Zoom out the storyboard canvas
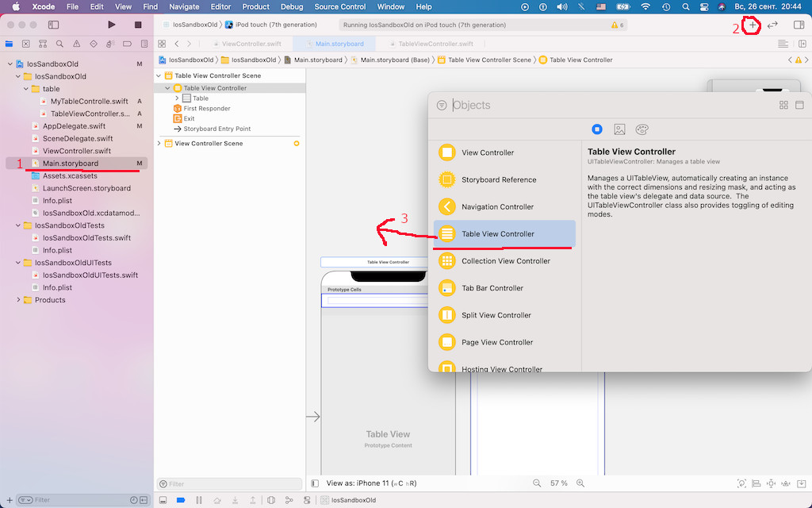Viewport: 812px width, 508px height. point(537,483)
